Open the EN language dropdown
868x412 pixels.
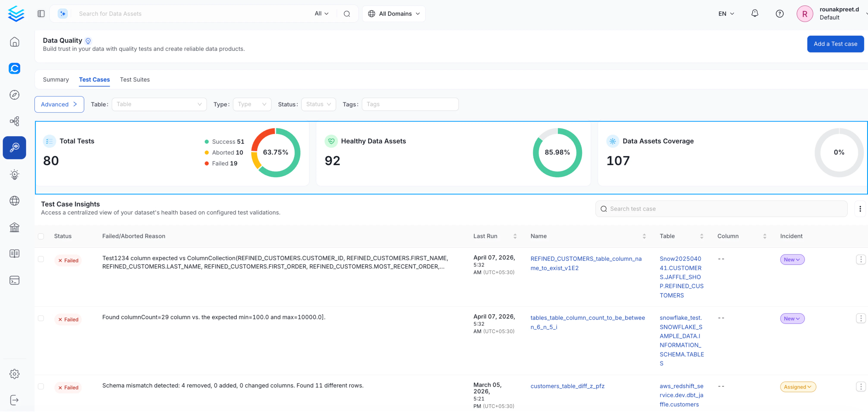(x=726, y=14)
